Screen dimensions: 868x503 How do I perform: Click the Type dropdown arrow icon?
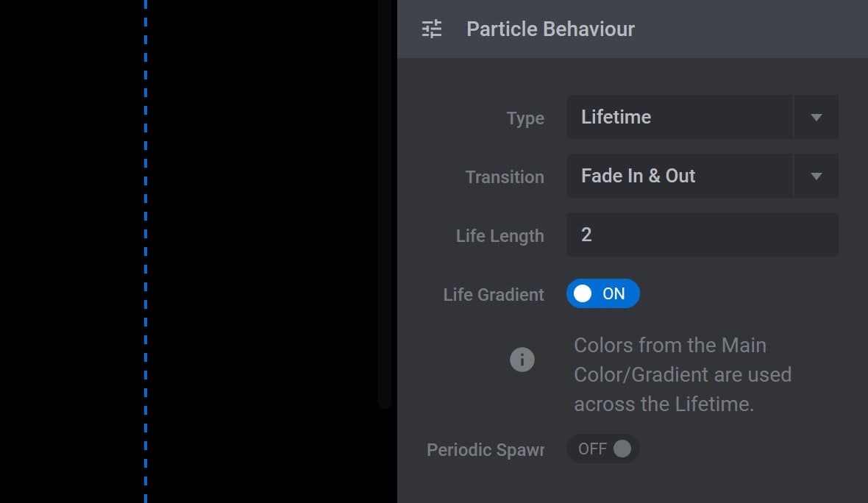click(816, 118)
